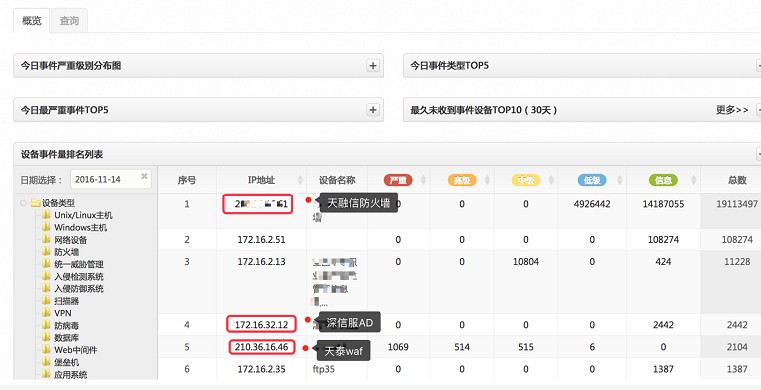Image resolution: width=761 pixels, height=390 pixels.
Task: Expand 今日事件严重级别分布图 panel with plus
Action: [x=373, y=65]
